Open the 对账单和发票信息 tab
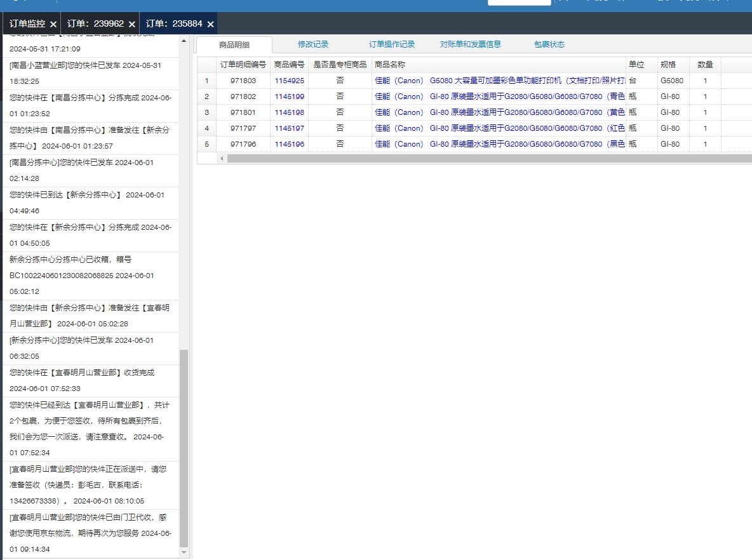Screen dimensions: 752x560 (471, 44)
